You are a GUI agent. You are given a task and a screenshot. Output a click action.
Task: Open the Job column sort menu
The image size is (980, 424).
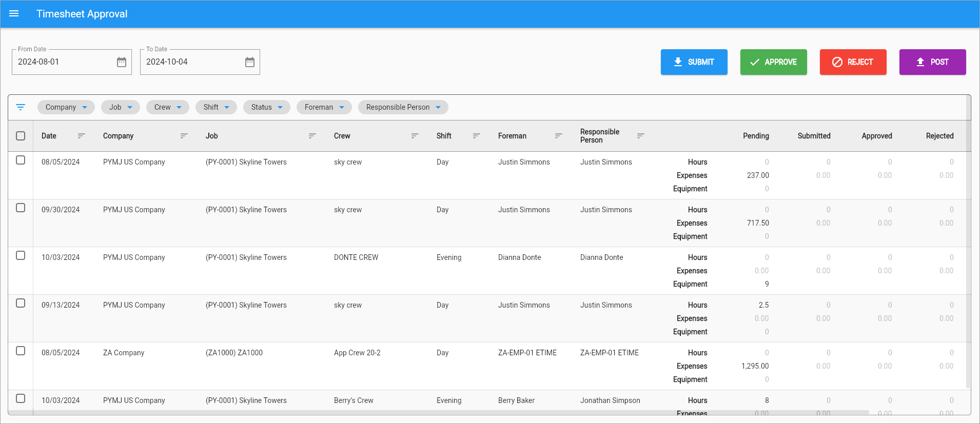tap(312, 136)
